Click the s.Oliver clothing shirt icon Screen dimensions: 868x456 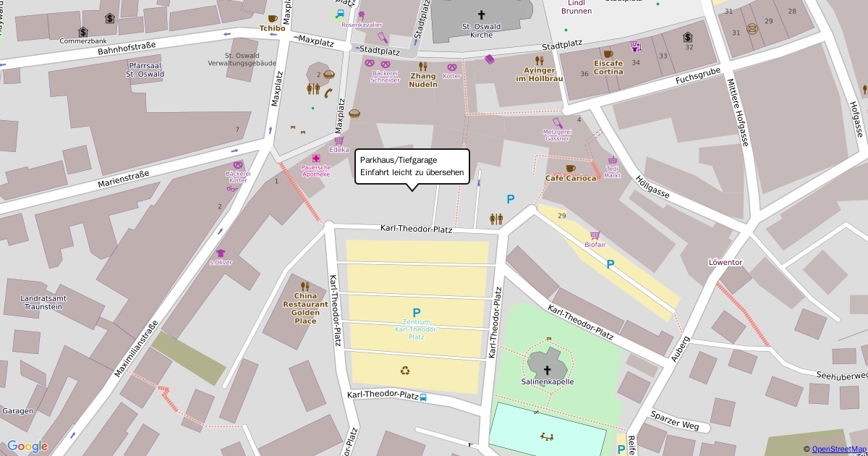(221, 253)
